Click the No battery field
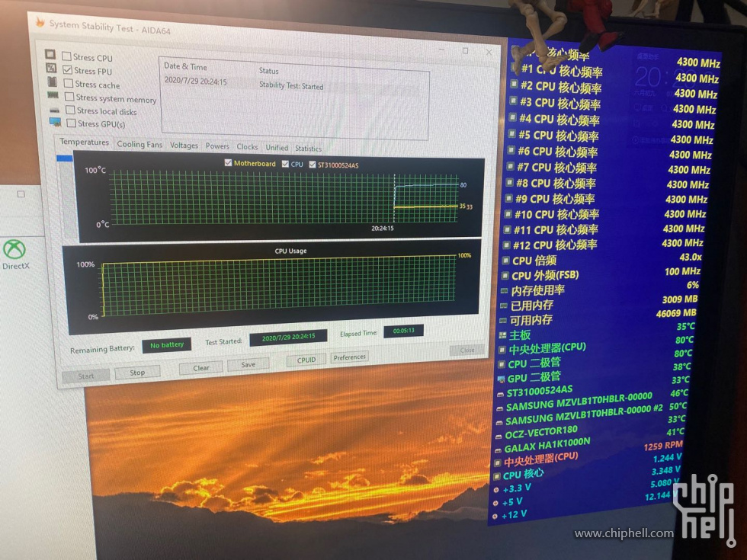Screen dimensions: 747x560 (x=167, y=344)
